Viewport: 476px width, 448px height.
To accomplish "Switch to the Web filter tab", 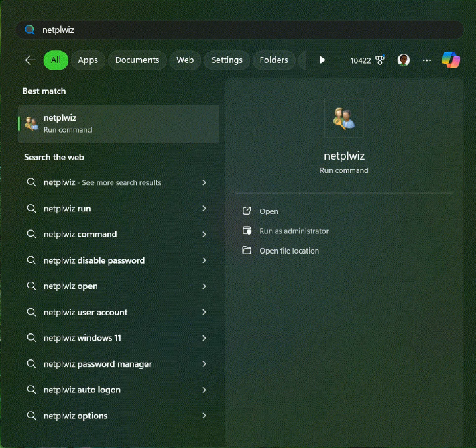I will 185,60.
